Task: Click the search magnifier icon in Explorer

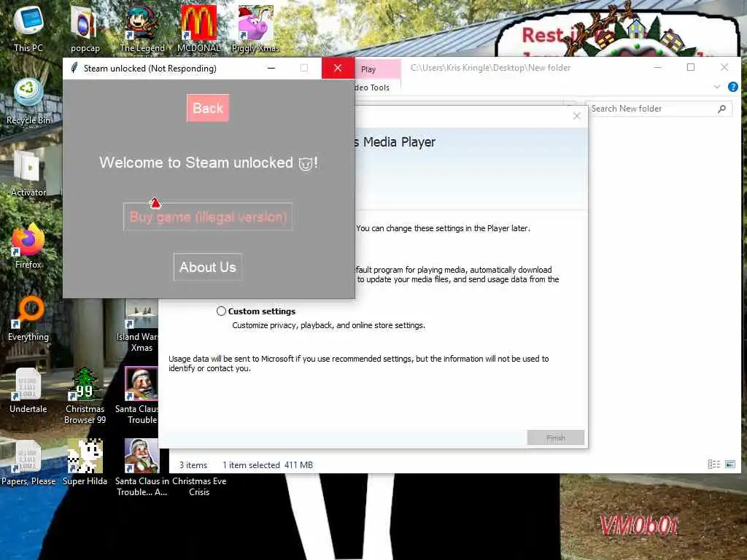Action: click(721, 109)
